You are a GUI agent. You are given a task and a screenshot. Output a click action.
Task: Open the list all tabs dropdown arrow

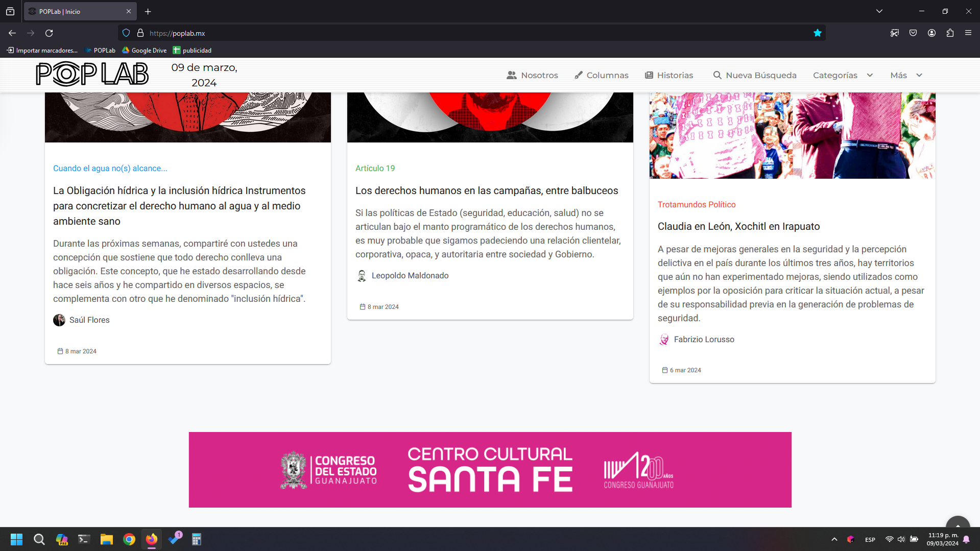coord(879,11)
